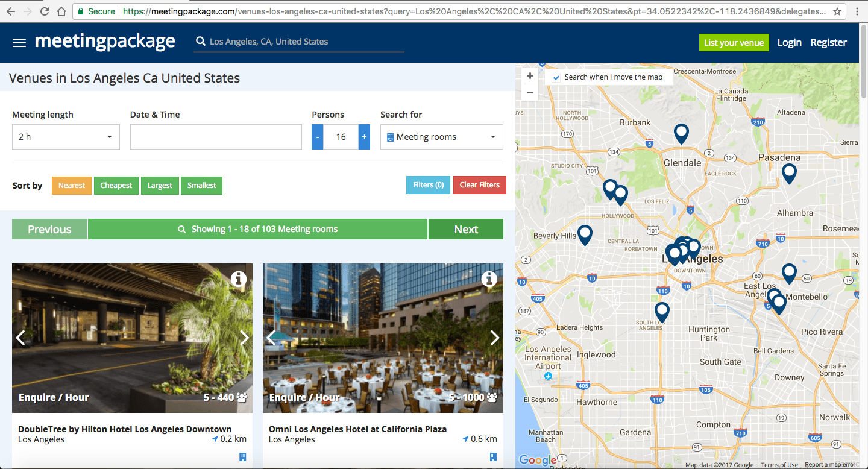The width and height of the screenshot is (868, 469).
Task: Toggle Search when I move the map
Action: click(x=556, y=77)
